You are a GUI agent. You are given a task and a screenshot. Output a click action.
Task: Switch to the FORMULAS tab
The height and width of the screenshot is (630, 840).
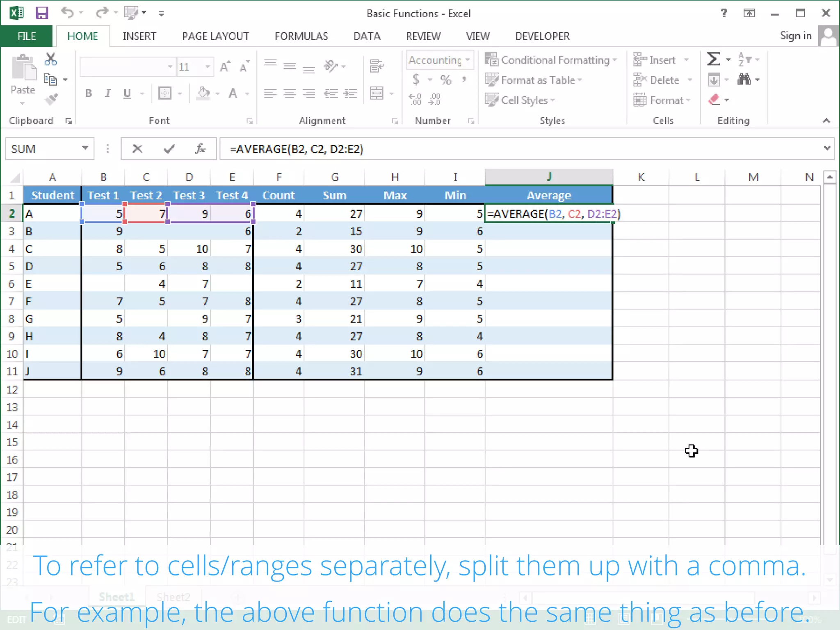tap(301, 36)
